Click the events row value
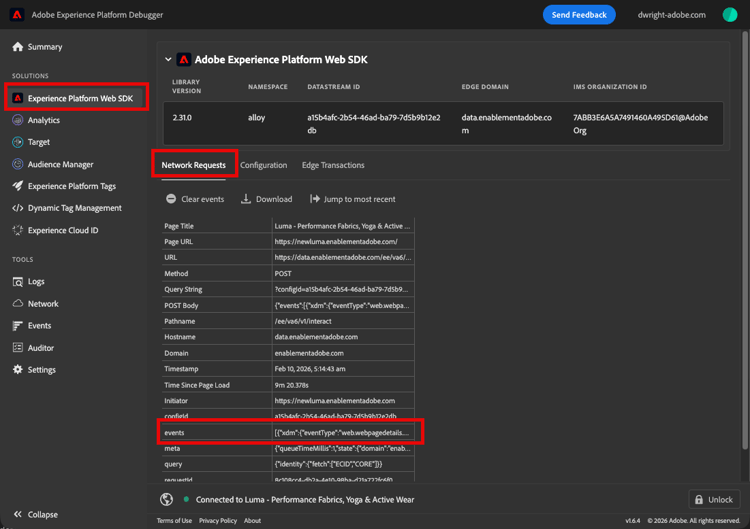750x529 pixels. (342, 432)
